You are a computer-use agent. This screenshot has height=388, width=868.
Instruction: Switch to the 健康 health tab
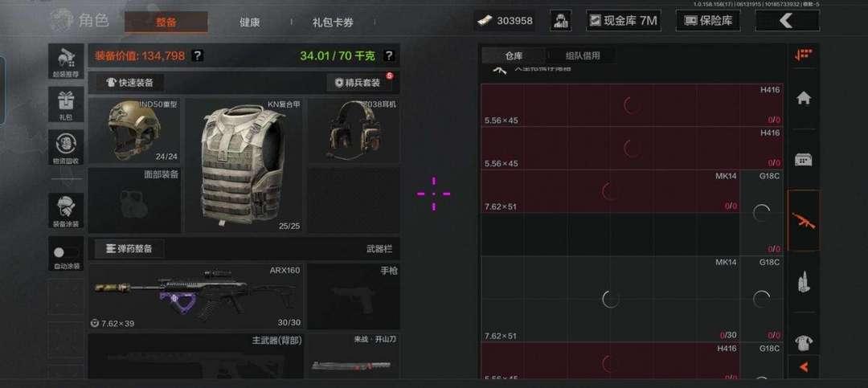click(x=250, y=22)
